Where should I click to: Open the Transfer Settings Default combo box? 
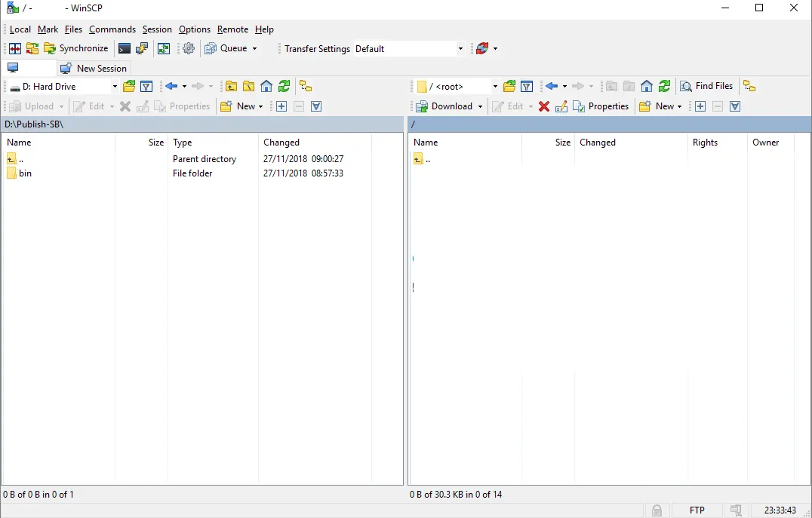(409, 49)
